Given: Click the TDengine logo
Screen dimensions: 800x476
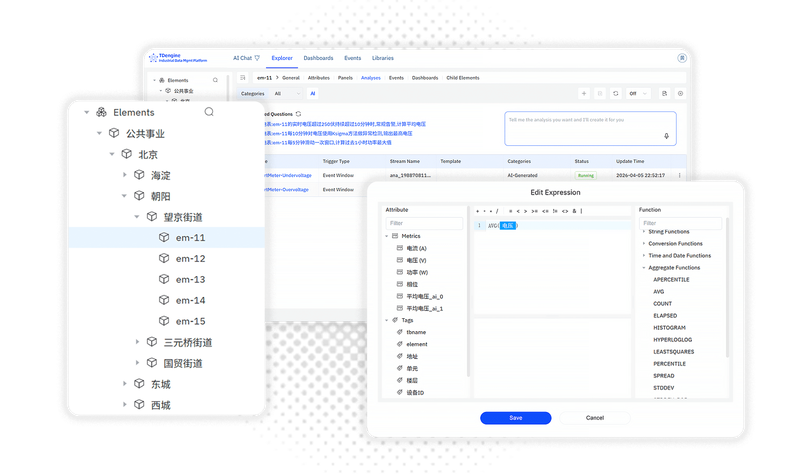Looking at the screenshot, I should [179, 58].
